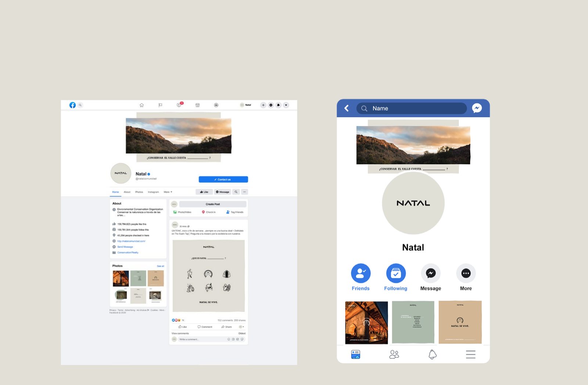Open Pages flag icon in desktop nav
Image resolution: width=588 pixels, height=385 pixels.
[x=160, y=105]
